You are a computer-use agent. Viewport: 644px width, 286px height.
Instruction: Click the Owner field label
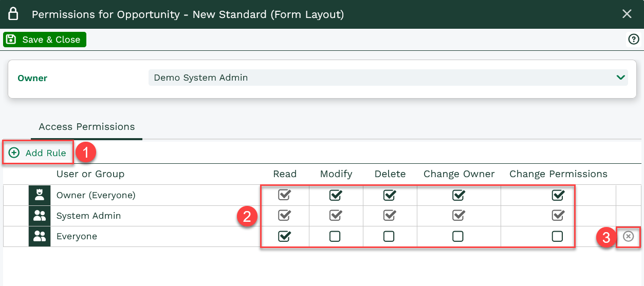[32, 78]
